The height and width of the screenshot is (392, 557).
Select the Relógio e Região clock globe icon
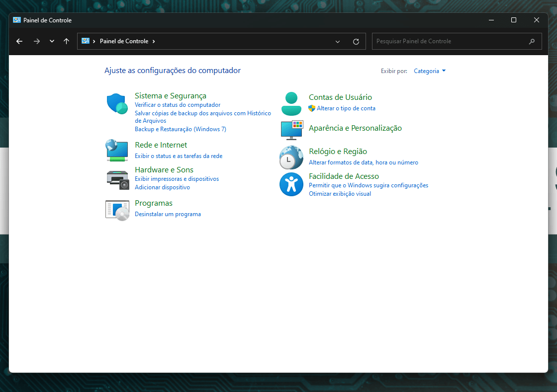[x=291, y=157]
